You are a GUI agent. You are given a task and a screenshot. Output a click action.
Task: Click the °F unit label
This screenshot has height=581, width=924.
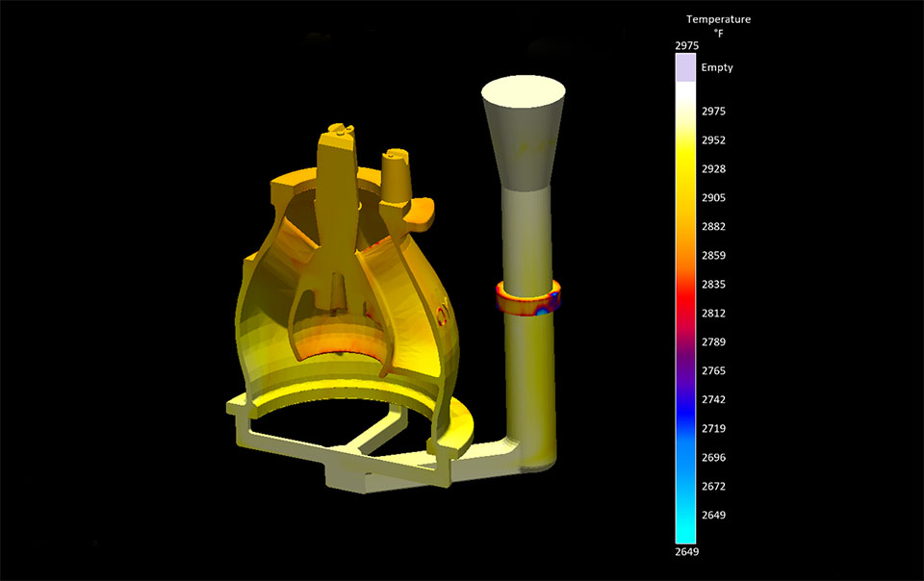tap(718, 34)
